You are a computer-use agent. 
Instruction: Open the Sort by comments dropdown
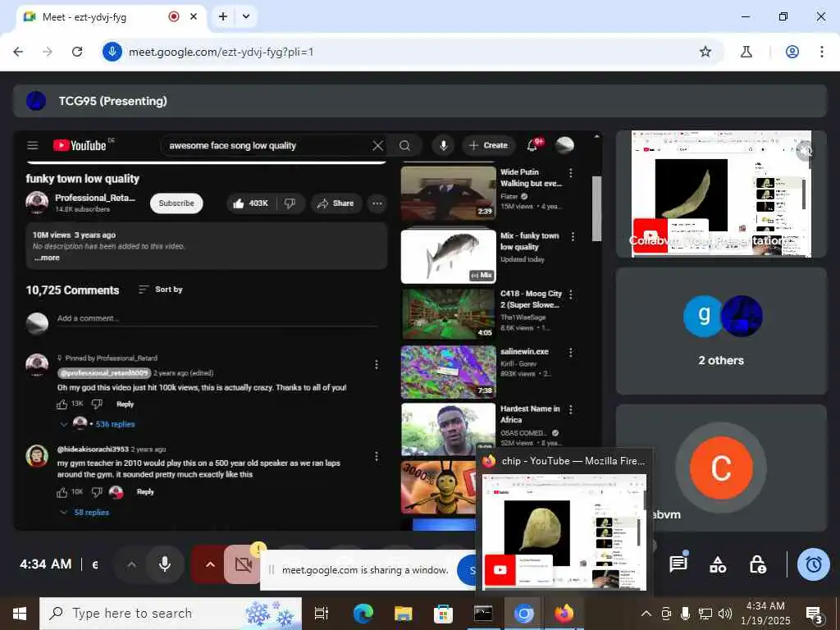click(x=161, y=290)
